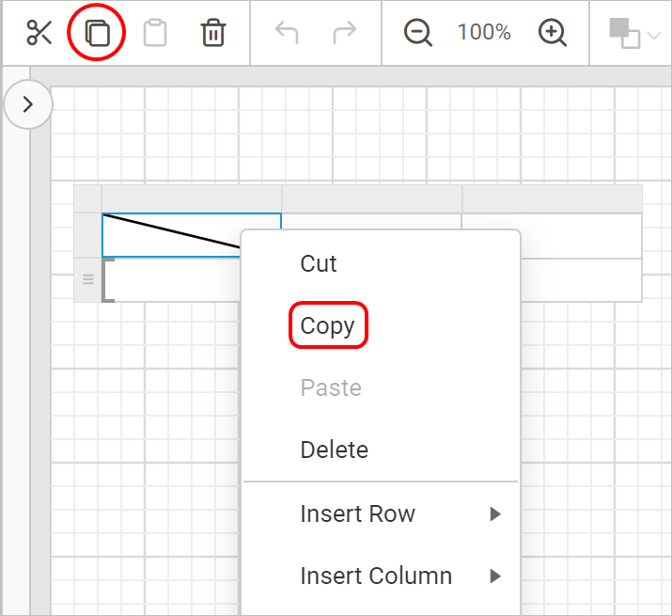This screenshot has height=616, width=672.
Task: Select the second column header of table
Action: [x=371, y=199]
